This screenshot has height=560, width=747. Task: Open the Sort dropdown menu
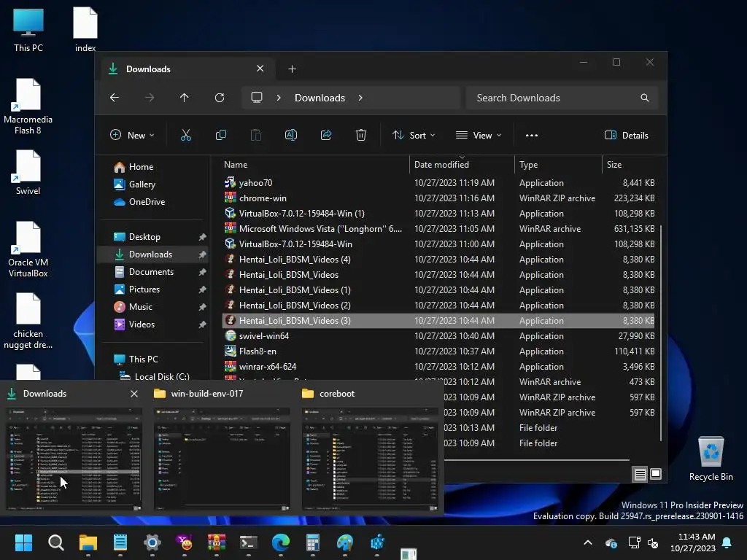tap(414, 135)
